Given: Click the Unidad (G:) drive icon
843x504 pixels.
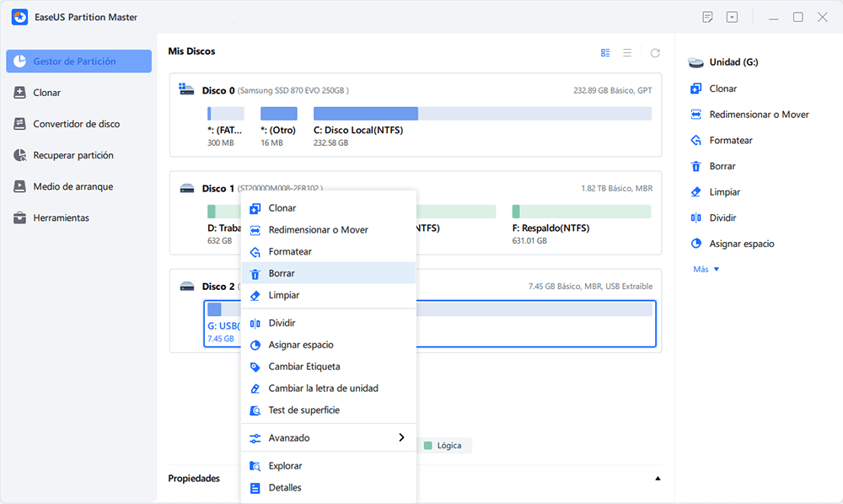Looking at the screenshot, I should click(x=695, y=62).
